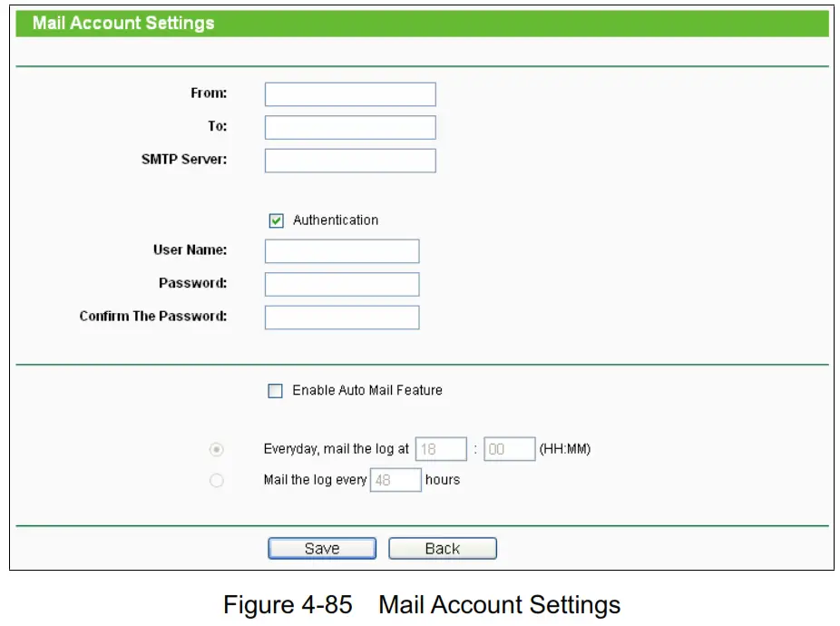Return to previous page via Back
This screenshot has height=626, width=840.
click(x=442, y=548)
